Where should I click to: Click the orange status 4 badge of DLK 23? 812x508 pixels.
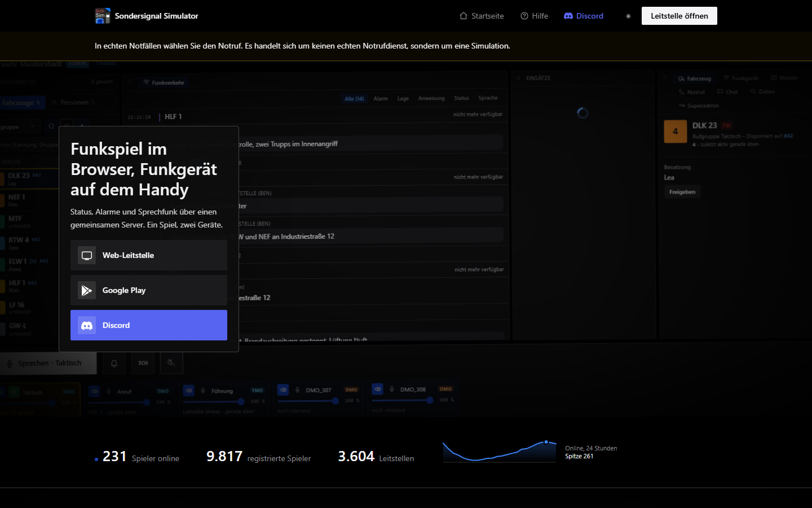click(x=676, y=132)
